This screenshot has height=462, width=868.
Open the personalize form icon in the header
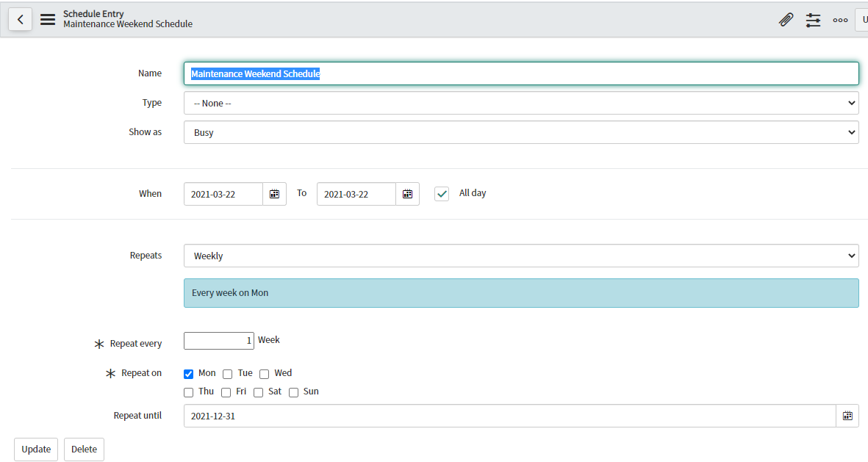click(813, 20)
